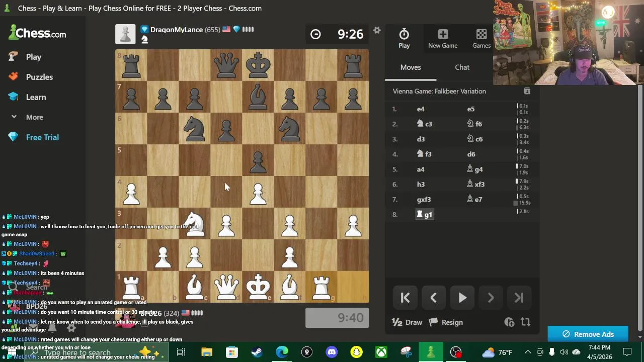
Task: Select move d6 in move list
Action: [471, 154]
